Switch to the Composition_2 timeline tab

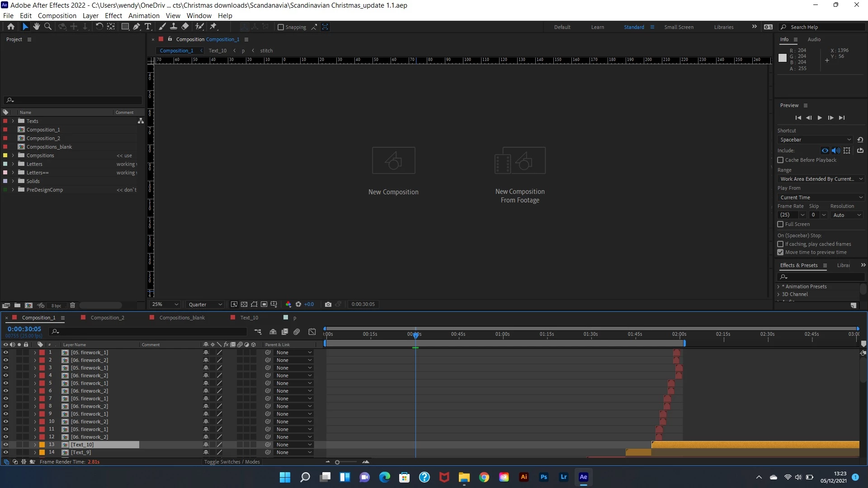(x=107, y=318)
